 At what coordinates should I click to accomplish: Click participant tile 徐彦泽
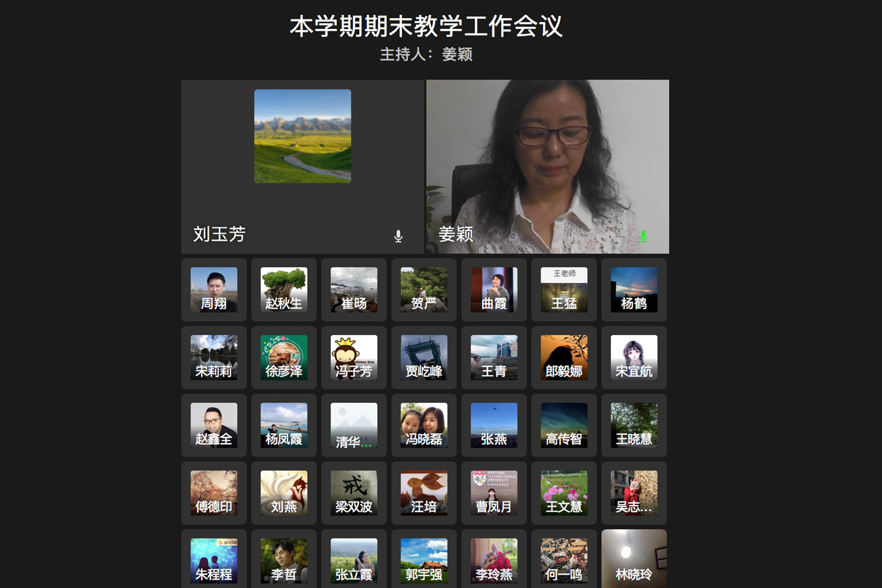coord(284,357)
